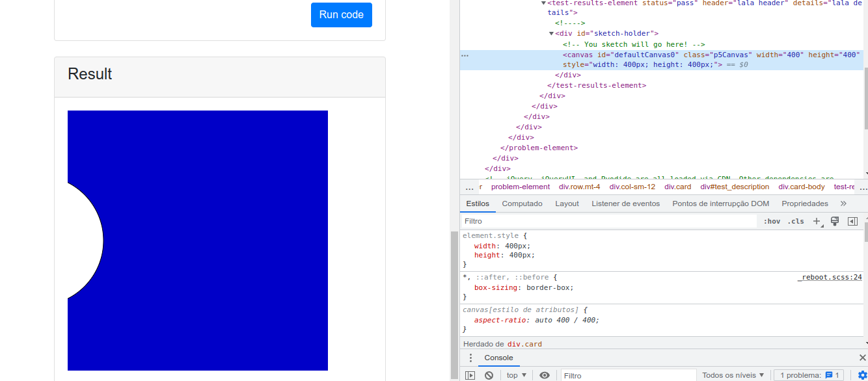Open the Todos os níveis dropdown
This screenshot has height=381, width=868.
(x=733, y=375)
